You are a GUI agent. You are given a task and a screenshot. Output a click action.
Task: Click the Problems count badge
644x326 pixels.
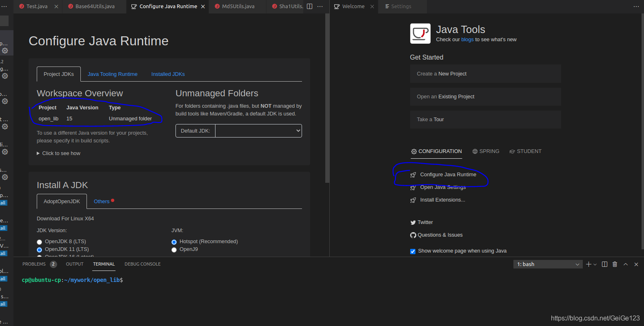(53, 264)
